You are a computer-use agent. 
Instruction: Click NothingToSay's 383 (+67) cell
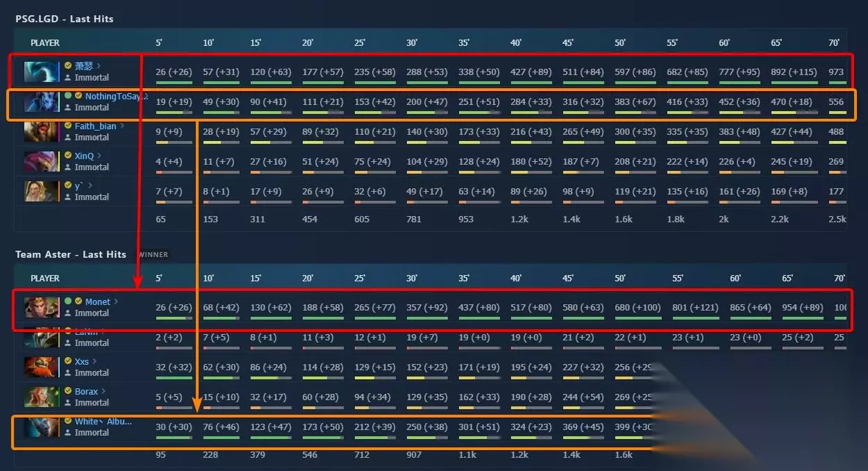pos(635,101)
